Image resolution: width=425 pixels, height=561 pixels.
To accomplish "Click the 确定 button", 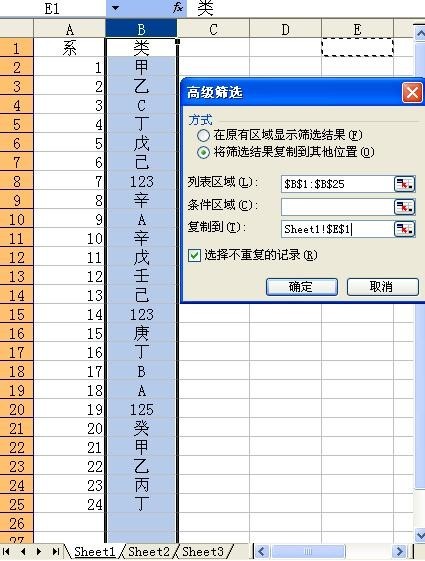I will tap(302, 287).
